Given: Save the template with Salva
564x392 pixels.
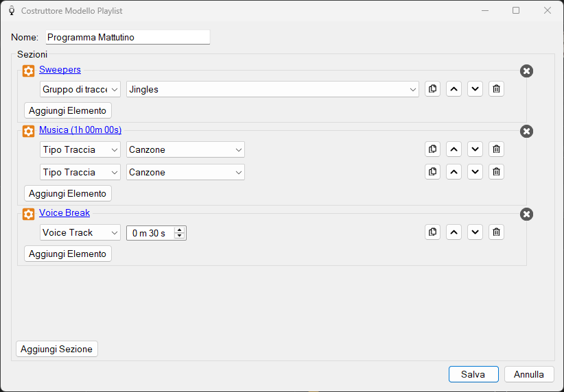Looking at the screenshot, I should [473, 374].
